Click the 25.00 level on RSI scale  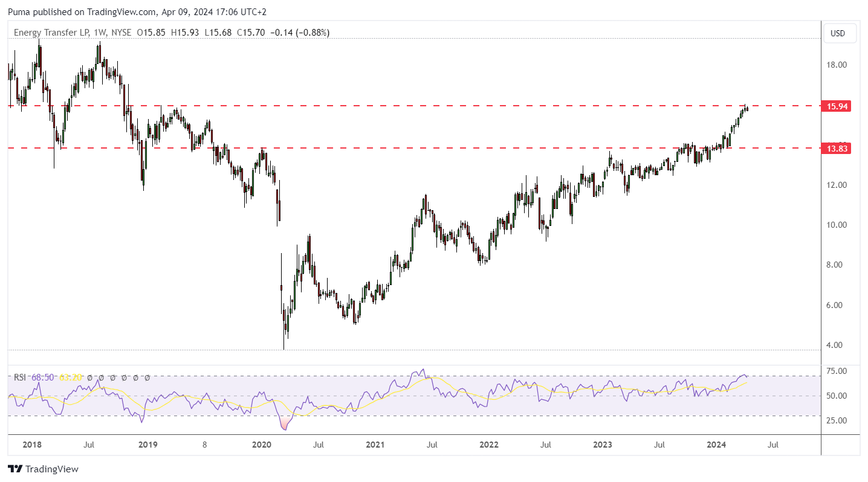click(x=837, y=421)
